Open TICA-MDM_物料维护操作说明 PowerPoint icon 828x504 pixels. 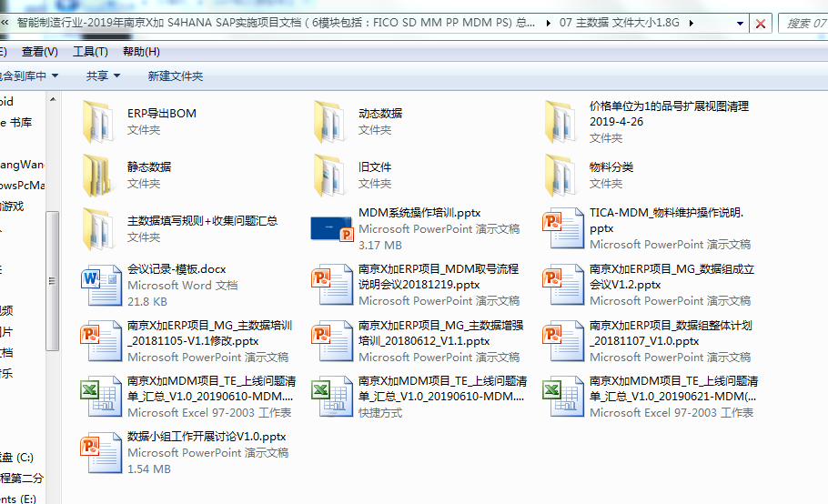coord(561,228)
